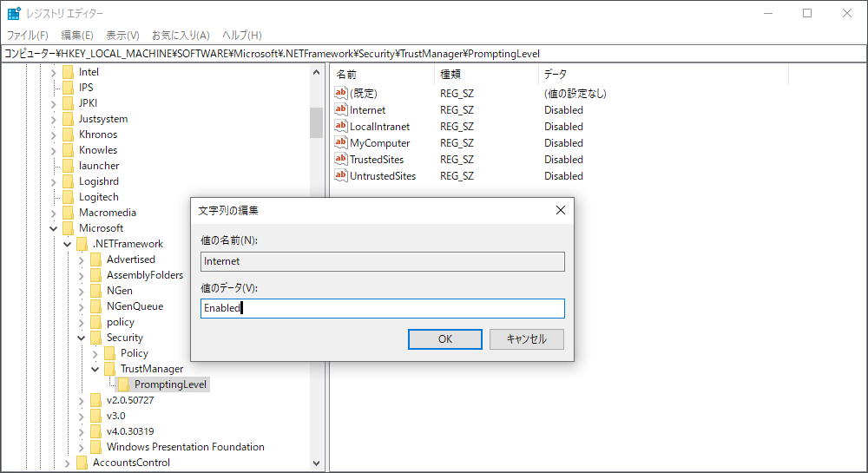The width and height of the screenshot is (868, 473).
Task: Expand the JPKI key
Action: click(53, 103)
